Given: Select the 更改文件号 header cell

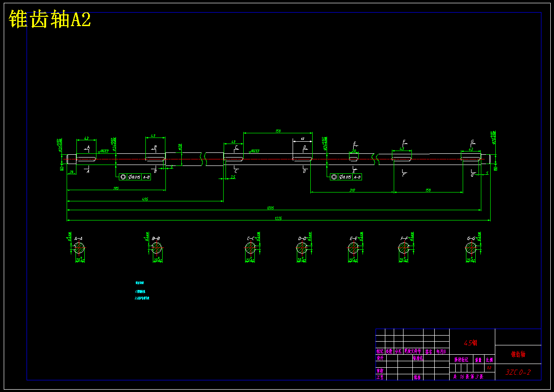Looking at the screenshot, I should click(413, 351).
